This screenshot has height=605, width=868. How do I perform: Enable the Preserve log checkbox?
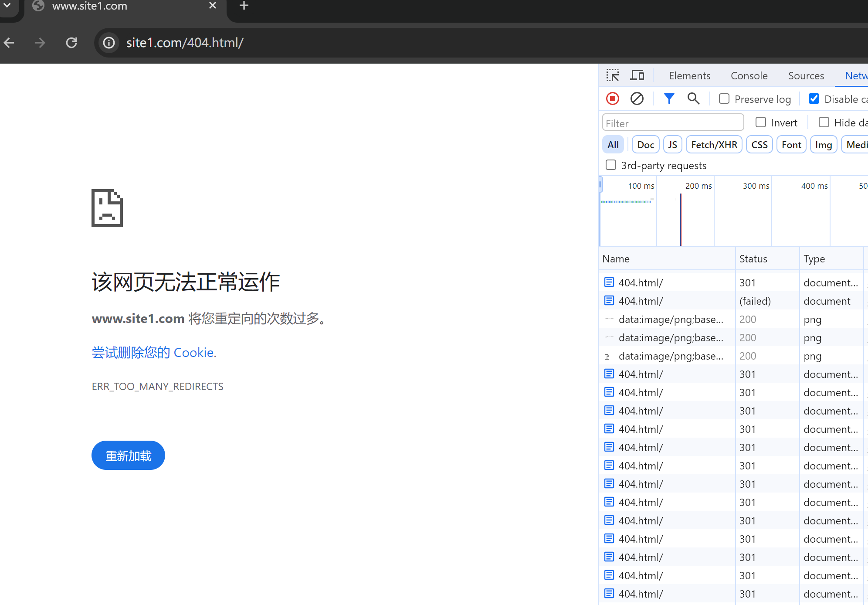tap(724, 99)
